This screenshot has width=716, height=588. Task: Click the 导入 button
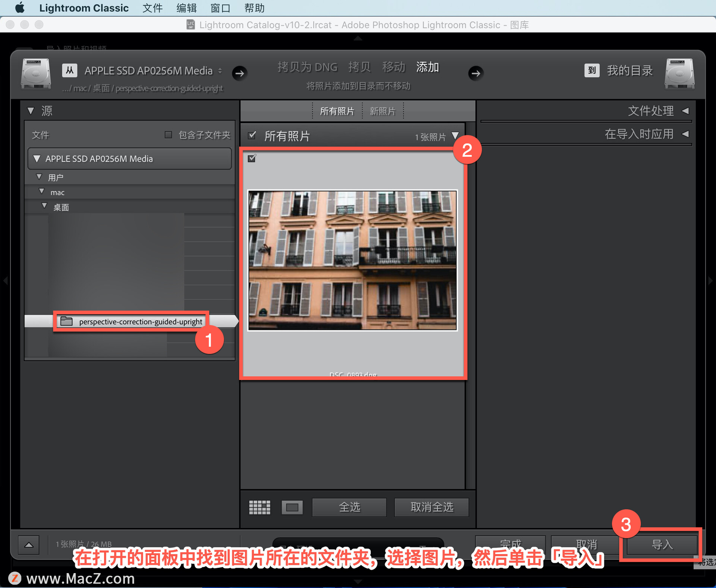(x=662, y=545)
